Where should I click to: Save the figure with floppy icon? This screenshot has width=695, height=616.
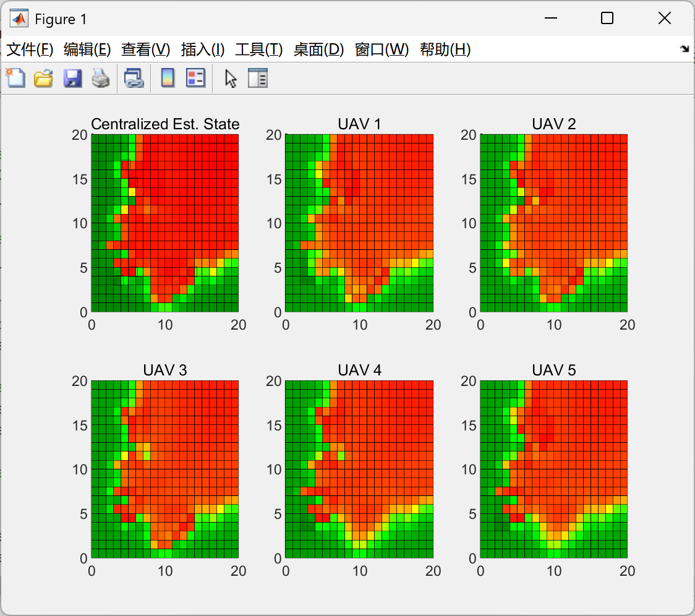coord(72,79)
